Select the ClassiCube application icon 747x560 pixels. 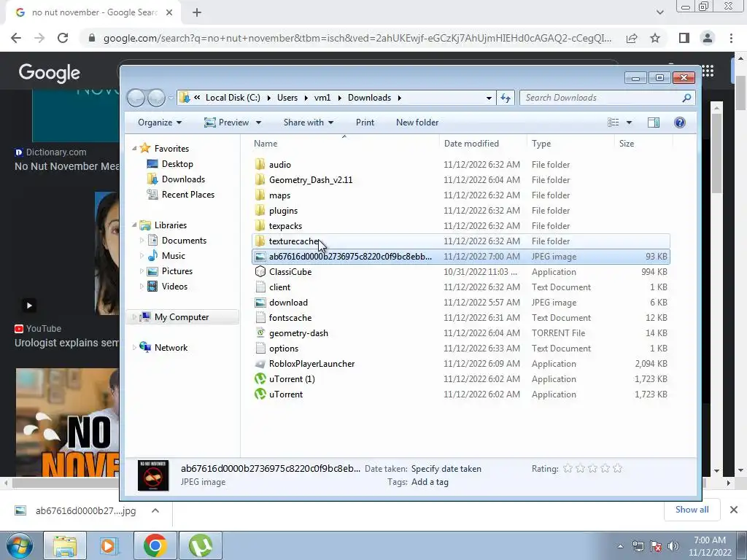click(x=260, y=272)
